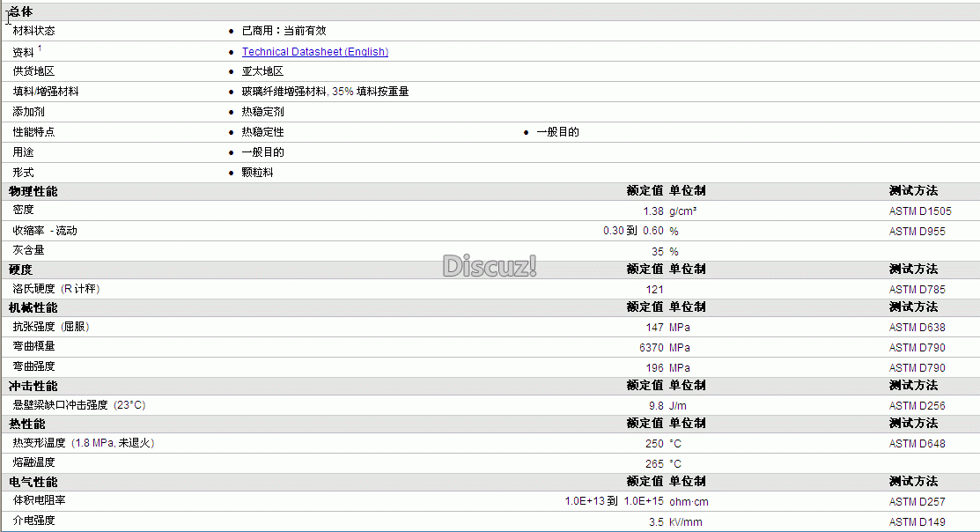Click 'ASTM D256' test method
980x532 pixels.
coord(917,406)
